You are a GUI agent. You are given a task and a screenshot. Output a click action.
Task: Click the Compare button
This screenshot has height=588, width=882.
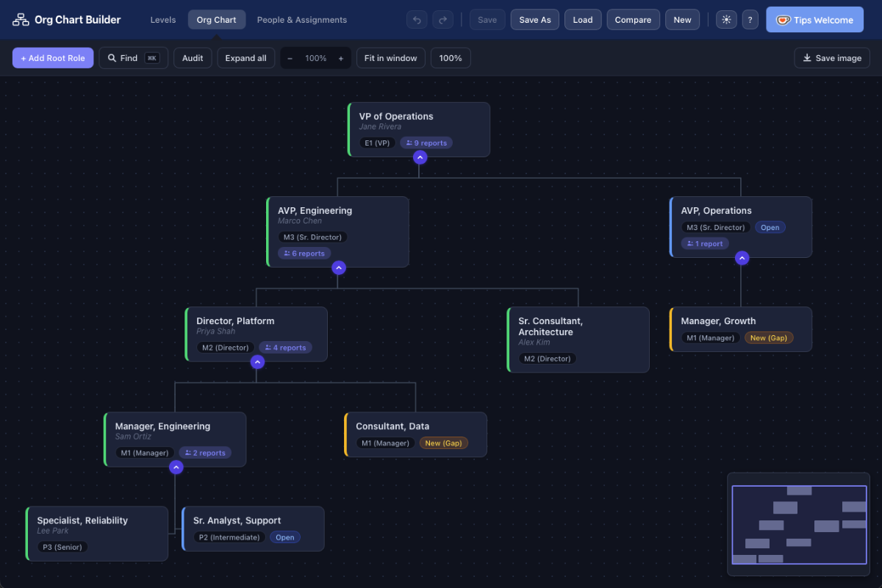(633, 20)
